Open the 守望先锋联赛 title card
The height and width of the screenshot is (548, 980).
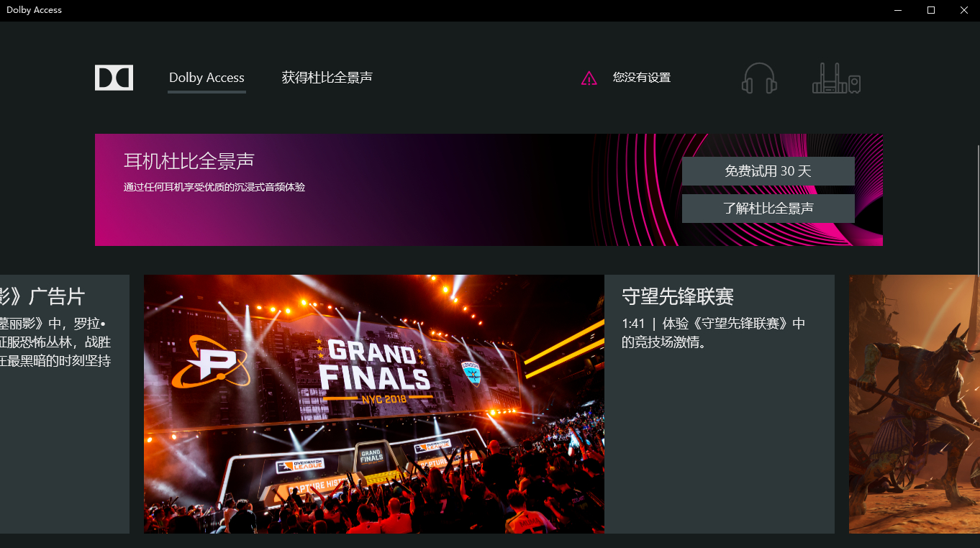pos(678,296)
